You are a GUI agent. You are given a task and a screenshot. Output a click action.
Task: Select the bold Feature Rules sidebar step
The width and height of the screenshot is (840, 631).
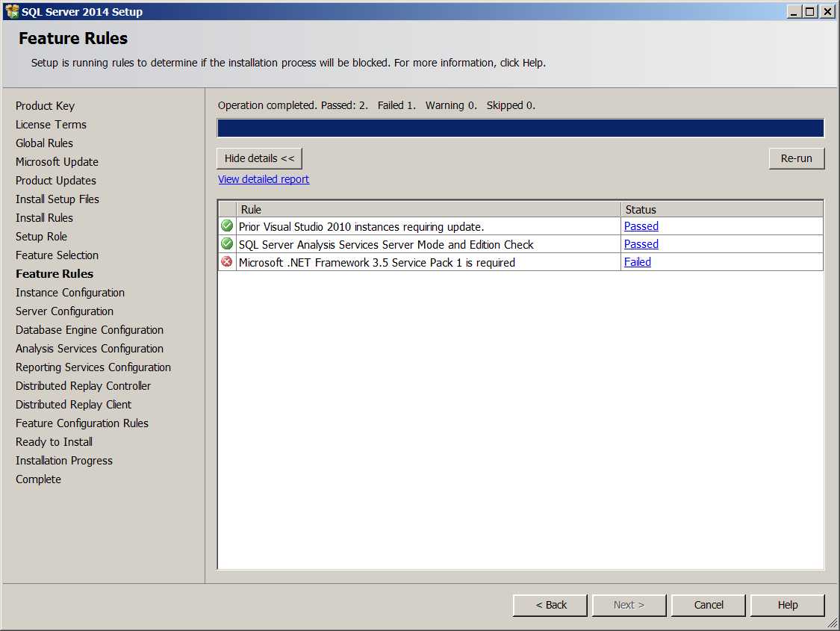coord(54,274)
